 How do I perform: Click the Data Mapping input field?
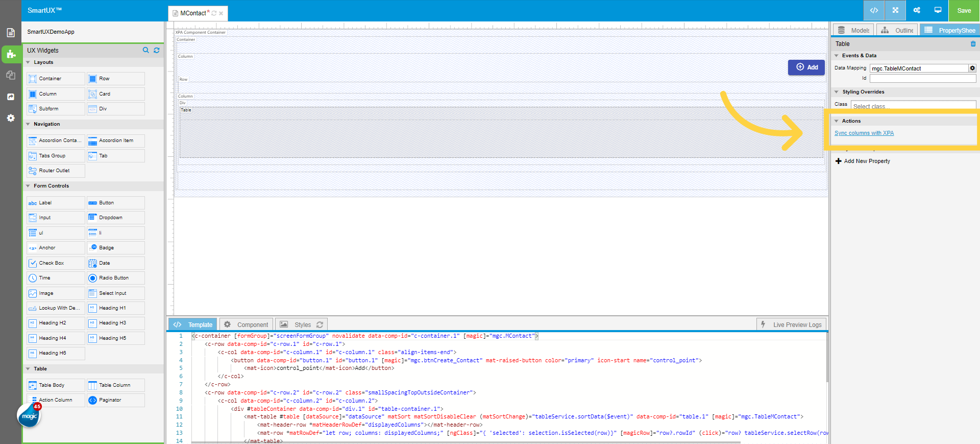coord(919,68)
